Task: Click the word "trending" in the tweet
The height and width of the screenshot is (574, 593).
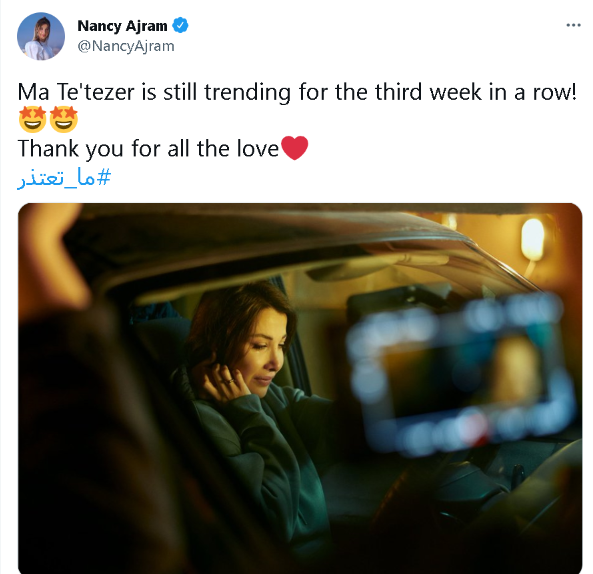Action: coord(247,92)
